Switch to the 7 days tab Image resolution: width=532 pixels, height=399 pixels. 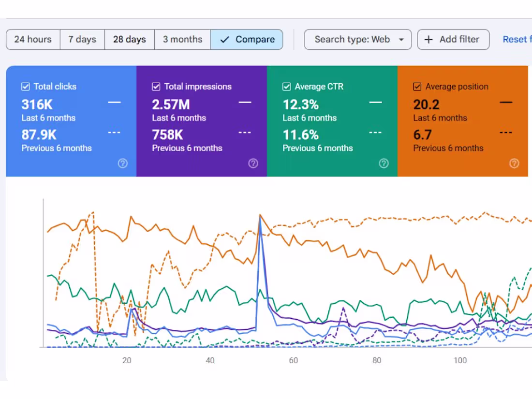(x=82, y=39)
